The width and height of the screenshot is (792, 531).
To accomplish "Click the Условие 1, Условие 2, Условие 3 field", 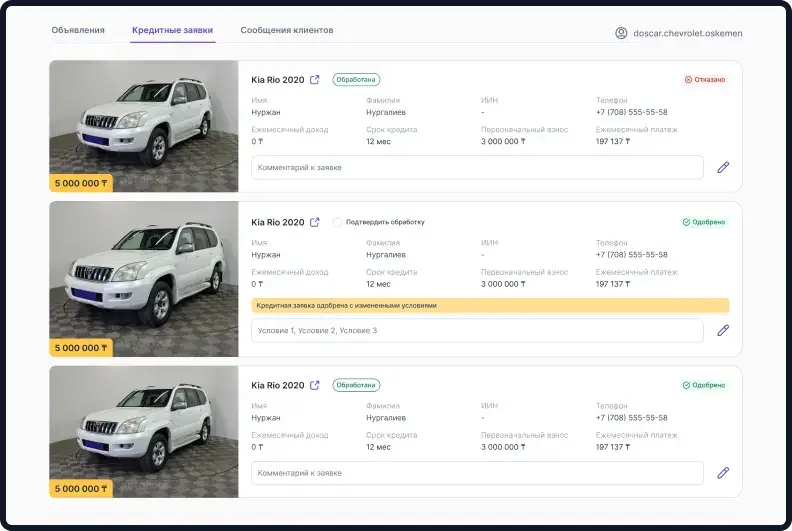I will tap(477, 330).
